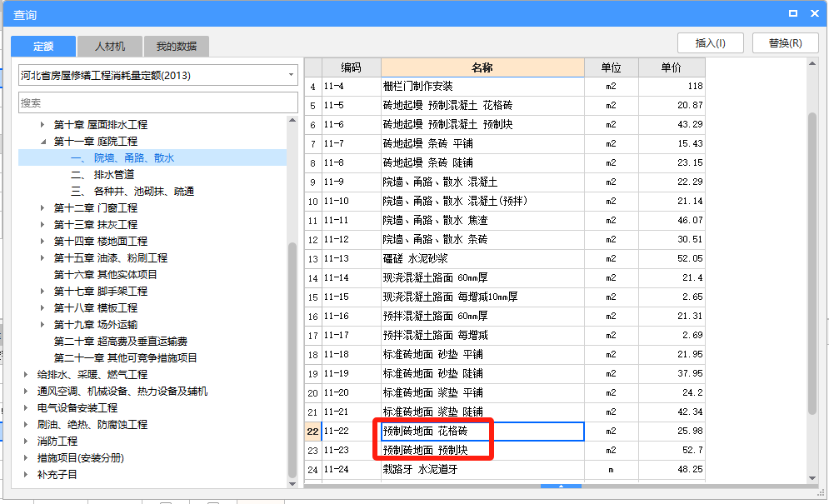The height and width of the screenshot is (504, 829).
Task: Focus the 搜索 search field
Action: pos(158,103)
